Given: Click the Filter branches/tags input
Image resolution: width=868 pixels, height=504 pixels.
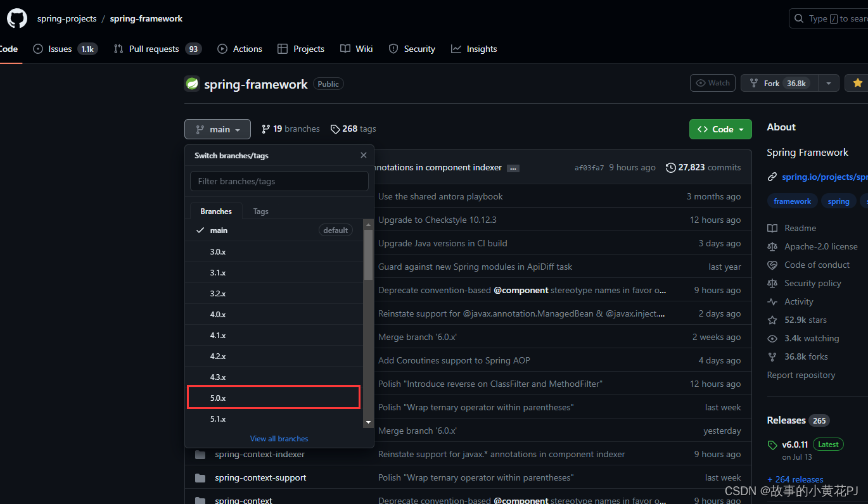Looking at the screenshot, I should click(x=279, y=181).
